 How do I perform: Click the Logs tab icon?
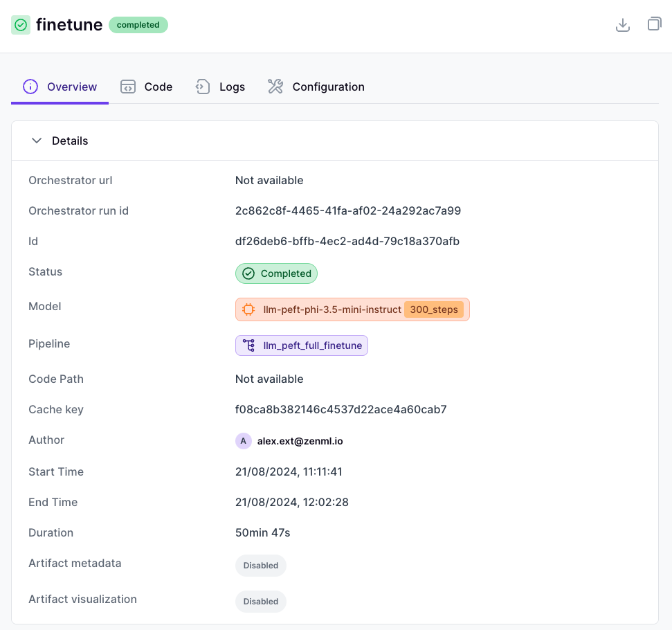(201, 87)
